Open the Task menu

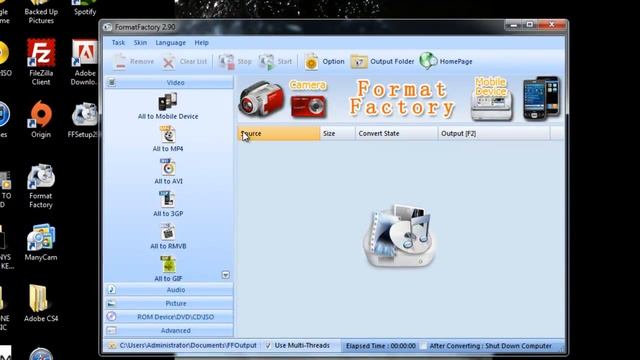tap(118, 42)
